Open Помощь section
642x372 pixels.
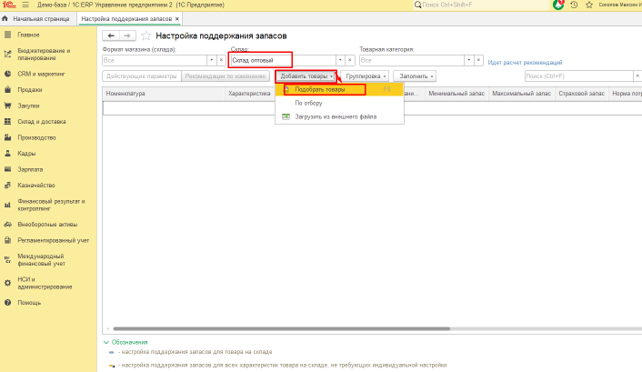pos(29,302)
